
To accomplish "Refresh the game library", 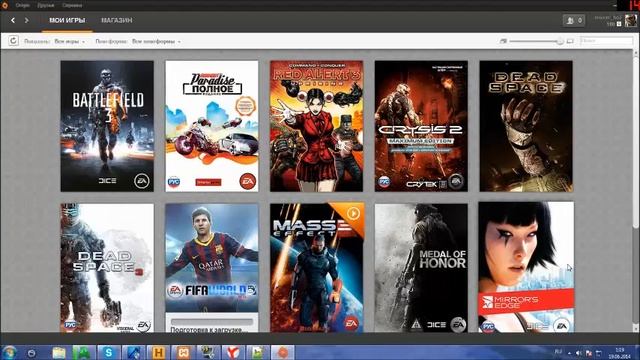I will click(x=13, y=41).
